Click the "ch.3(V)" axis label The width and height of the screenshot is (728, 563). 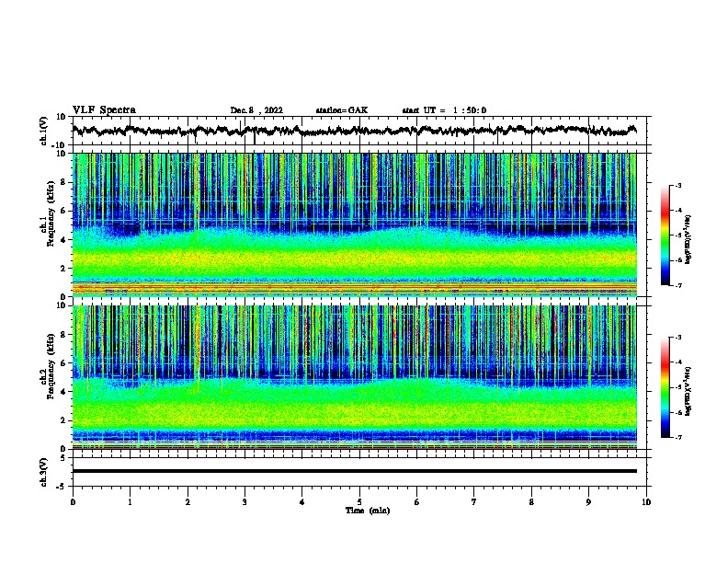point(44,472)
